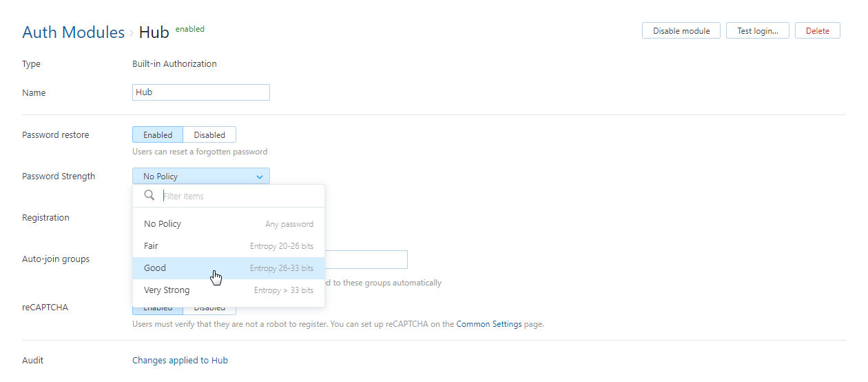Image resolution: width=868 pixels, height=382 pixels.
Task: Click the Delete button
Action: [817, 31]
